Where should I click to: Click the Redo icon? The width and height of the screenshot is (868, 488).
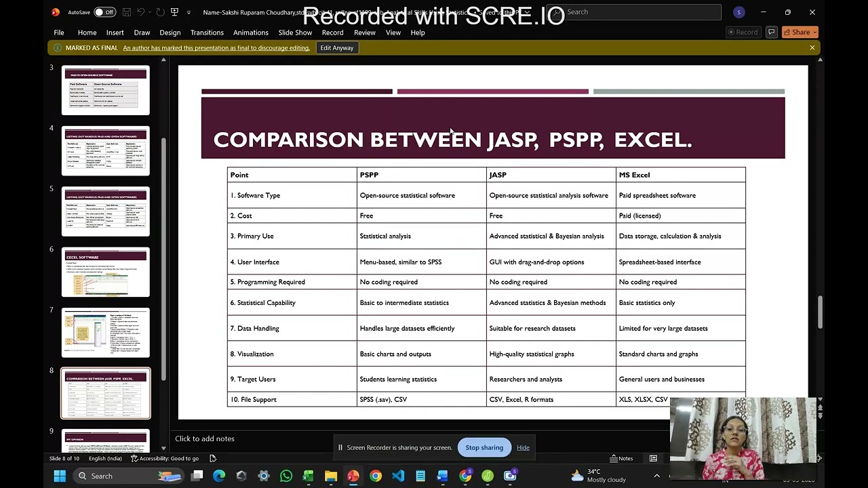(160, 12)
